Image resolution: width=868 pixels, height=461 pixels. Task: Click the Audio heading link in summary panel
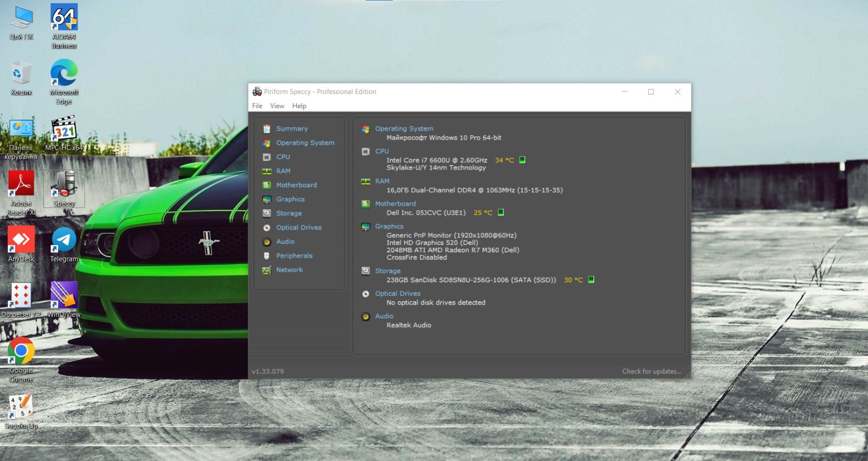coord(384,316)
